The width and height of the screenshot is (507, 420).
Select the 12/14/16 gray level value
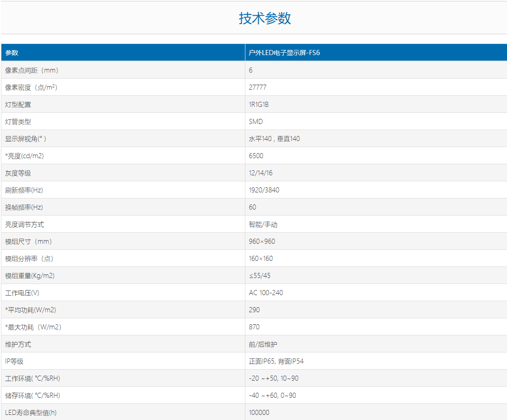click(261, 173)
